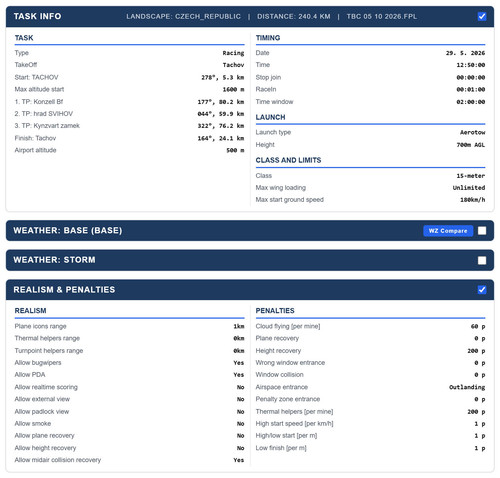Open the WZ Compare button
The width and height of the screenshot is (500, 478).
pyautogui.click(x=448, y=231)
